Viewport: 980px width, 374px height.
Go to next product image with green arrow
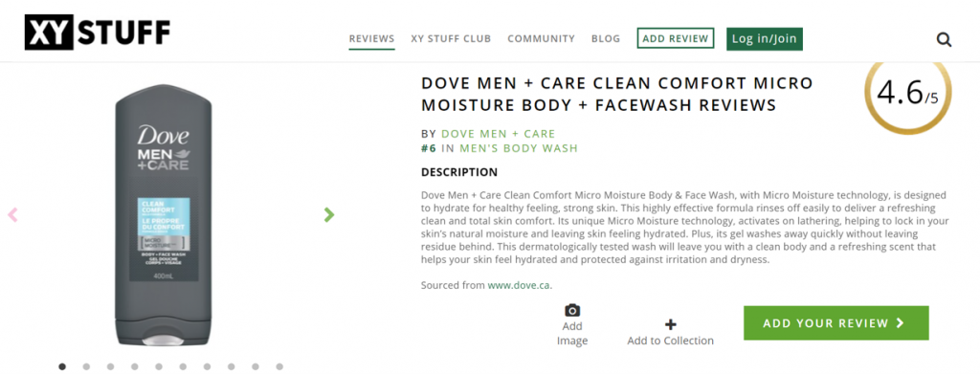tap(329, 214)
